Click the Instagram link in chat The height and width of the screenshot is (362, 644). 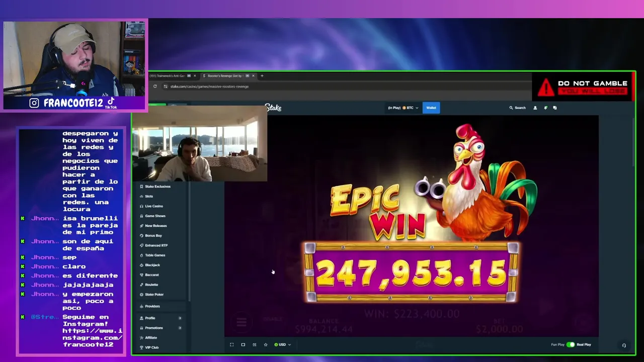point(93,337)
